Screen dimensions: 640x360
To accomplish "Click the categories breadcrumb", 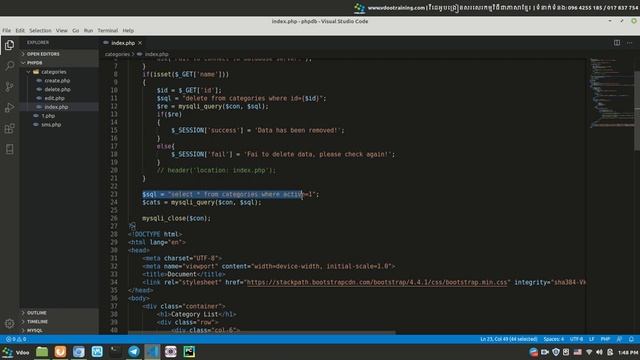I will (x=117, y=54).
